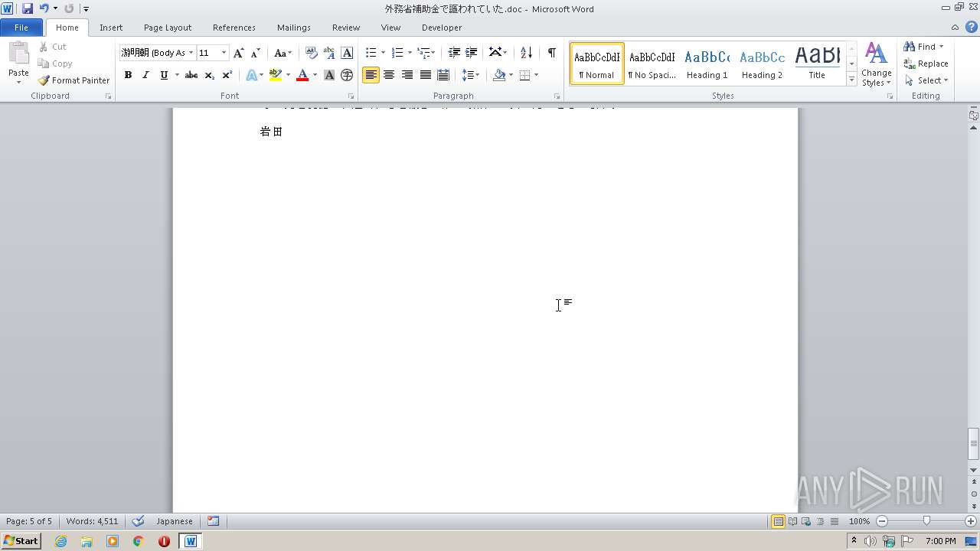Click Japanese language status indicator
980x551 pixels.
175,521
